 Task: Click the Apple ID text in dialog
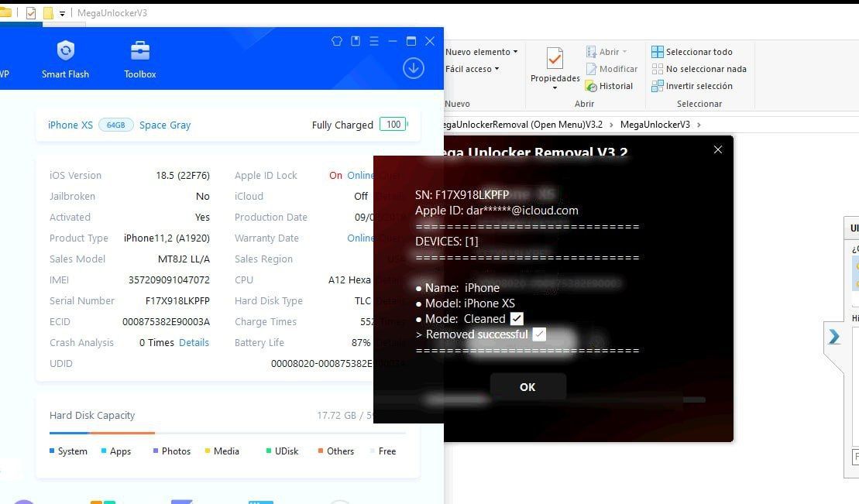[x=497, y=211]
